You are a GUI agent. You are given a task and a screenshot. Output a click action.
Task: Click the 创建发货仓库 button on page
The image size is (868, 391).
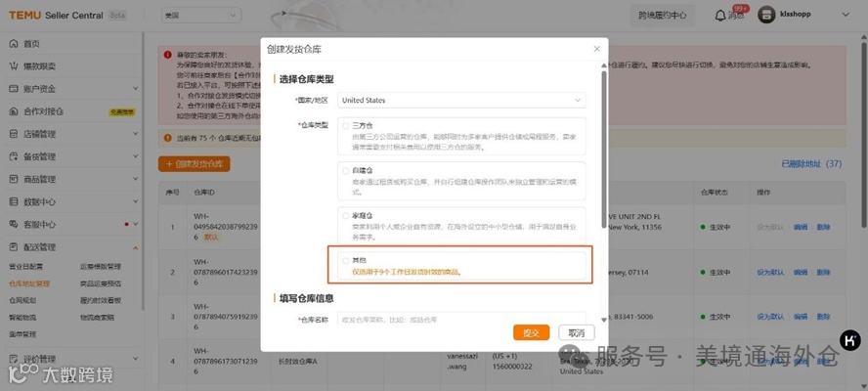pos(194,164)
